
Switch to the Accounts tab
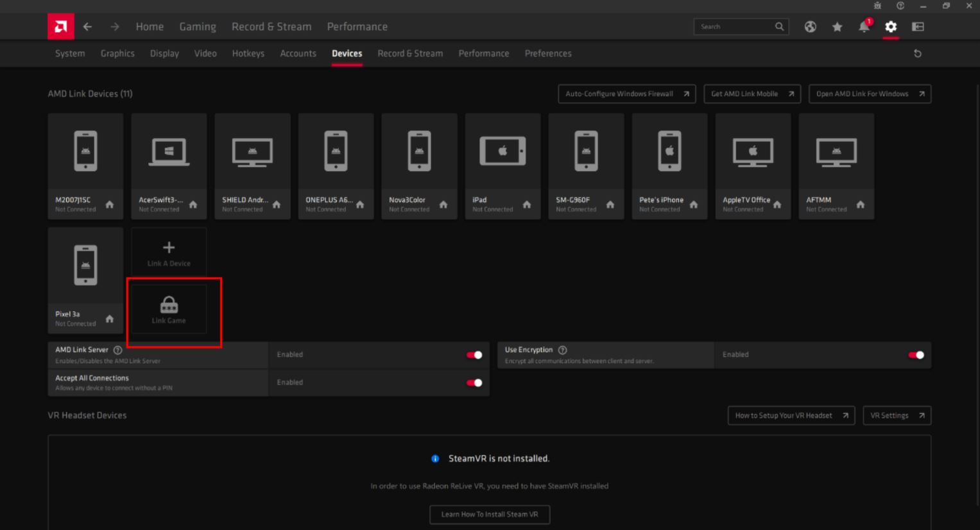[298, 53]
